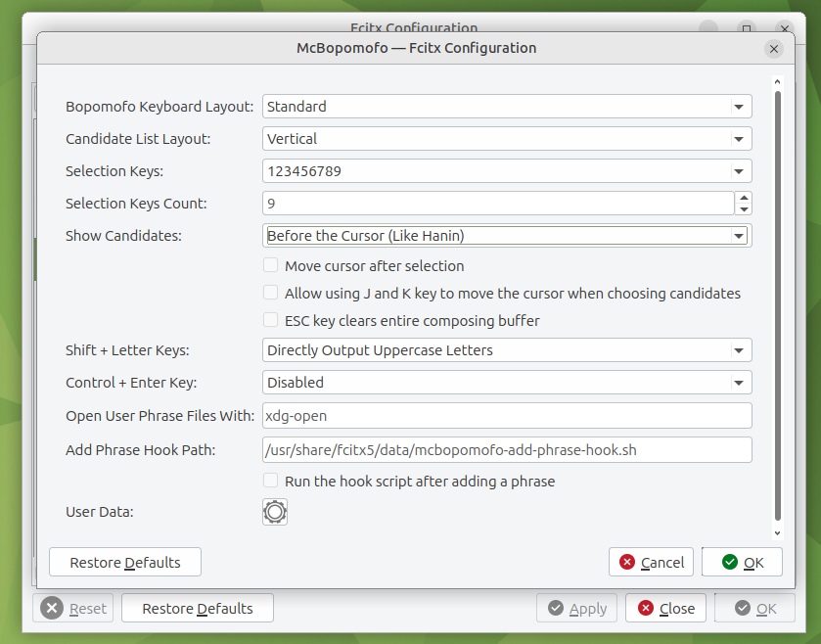Viewport: 821px width, 644px height.
Task: Click Reset in the Fcitx Configuration window
Action: click(72, 609)
